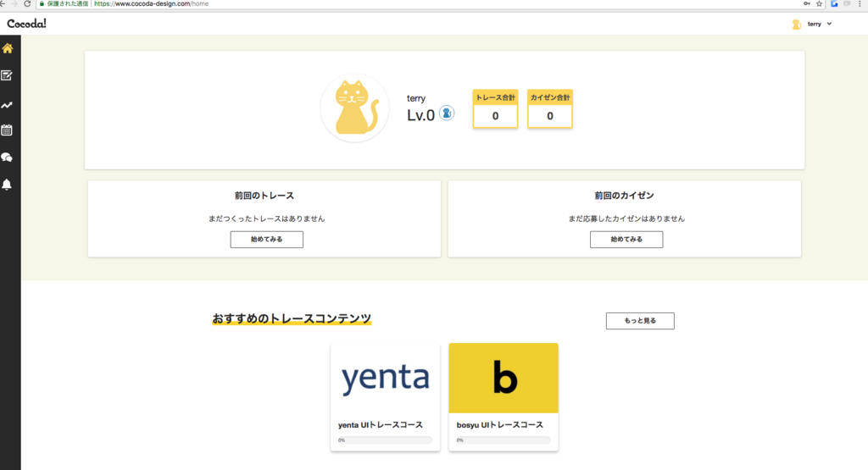
Task: Click the browser reload icon
Action: click(27, 4)
